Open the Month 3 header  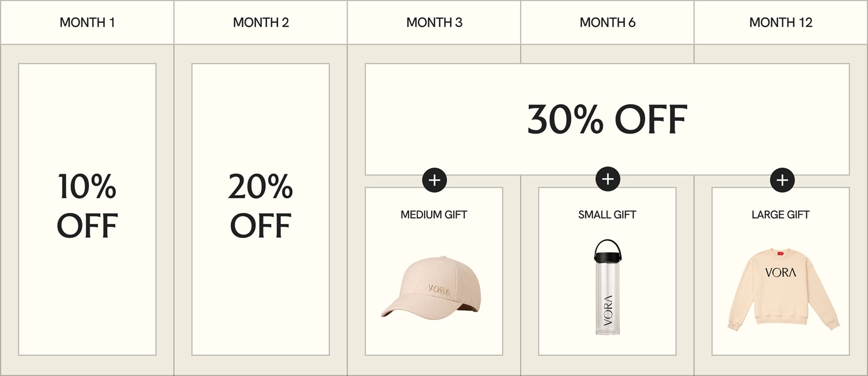[x=434, y=22]
